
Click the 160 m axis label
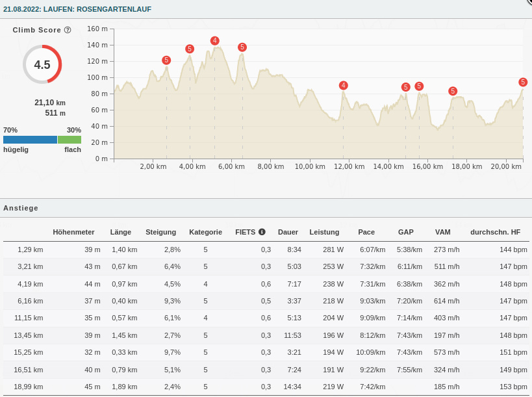(97, 29)
